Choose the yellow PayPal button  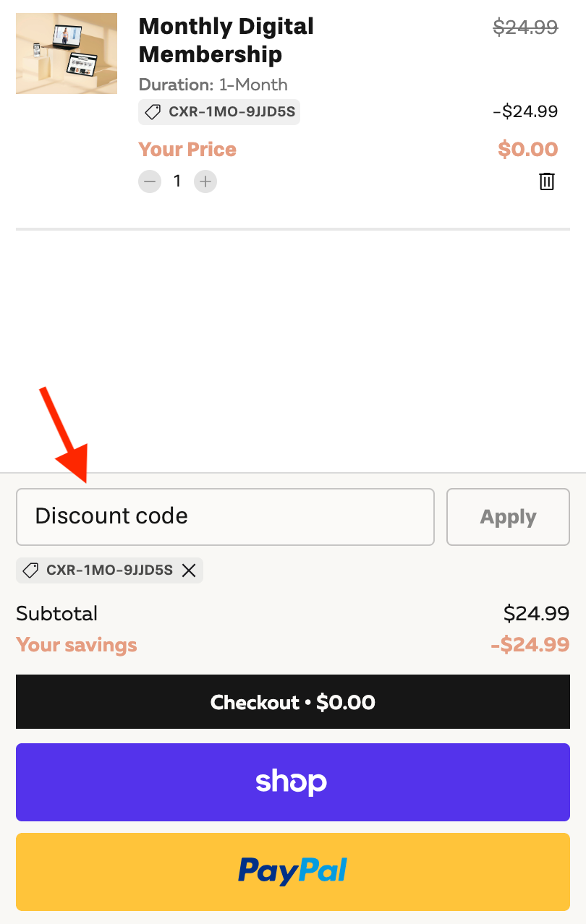293,871
